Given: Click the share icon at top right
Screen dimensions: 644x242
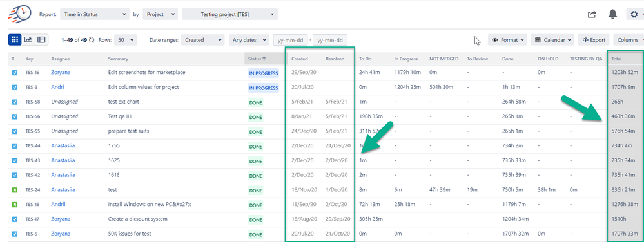Looking at the screenshot, I should point(592,14).
